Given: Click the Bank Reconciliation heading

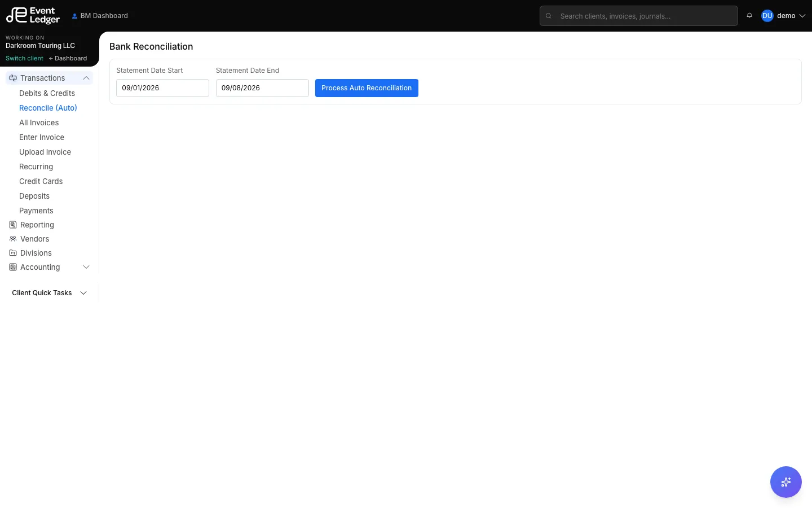Looking at the screenshot, I should point(151,47).
